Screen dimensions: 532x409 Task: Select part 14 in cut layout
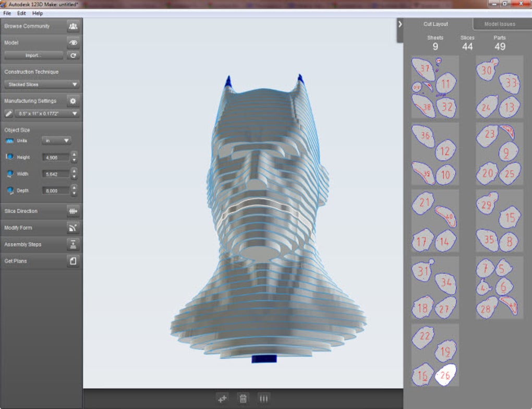[445, 240]
